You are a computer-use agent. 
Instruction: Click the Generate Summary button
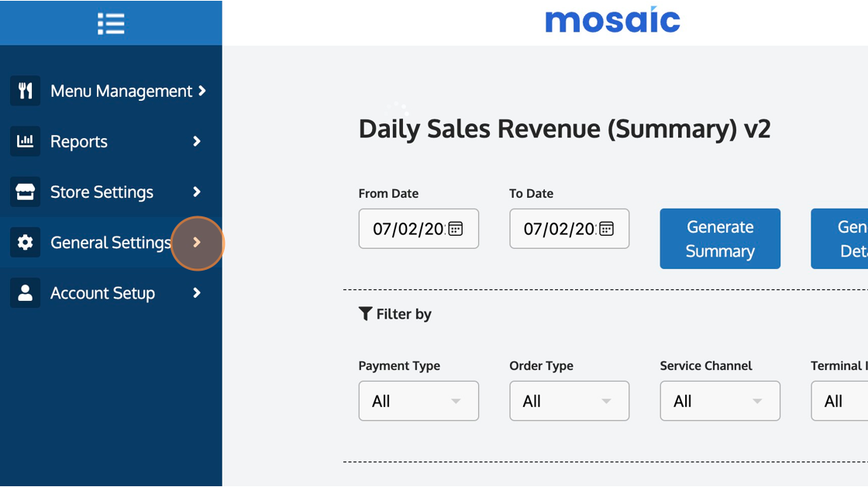(720, 239)
